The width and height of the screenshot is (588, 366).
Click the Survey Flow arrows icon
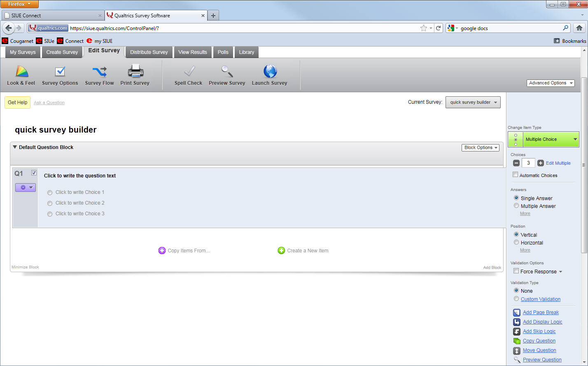pos(99,72)
